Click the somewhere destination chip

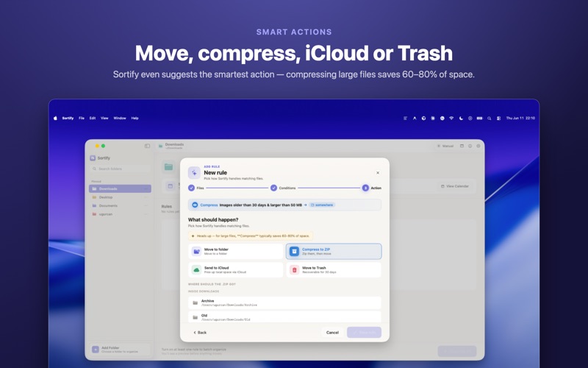click(x=322, y=205)
